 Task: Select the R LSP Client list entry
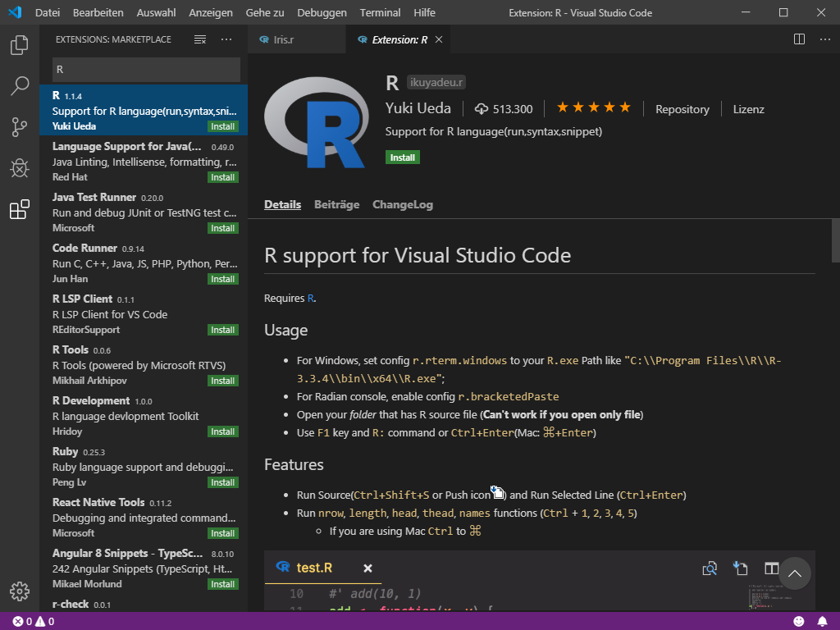144,313
